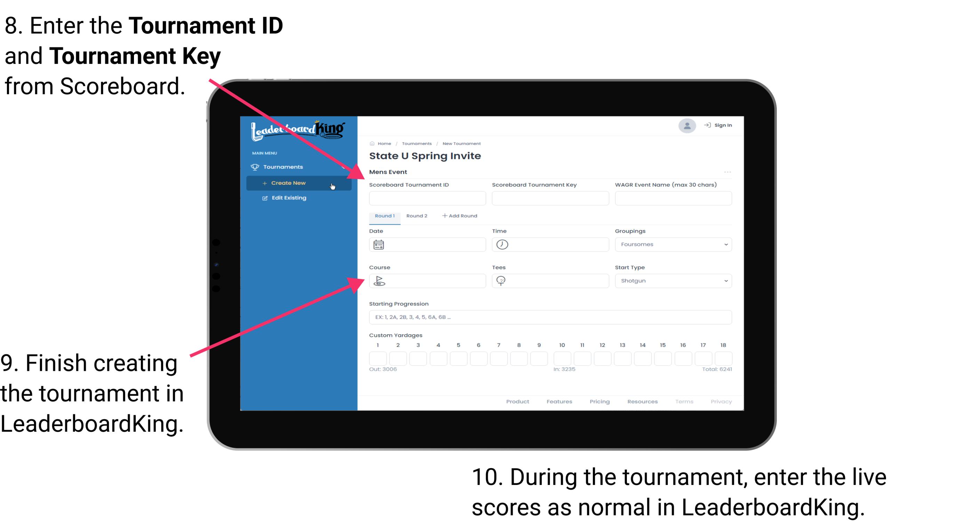Screen dimensions: 980x527
Task: Switch to Round 2 tab
Action: 415,216
